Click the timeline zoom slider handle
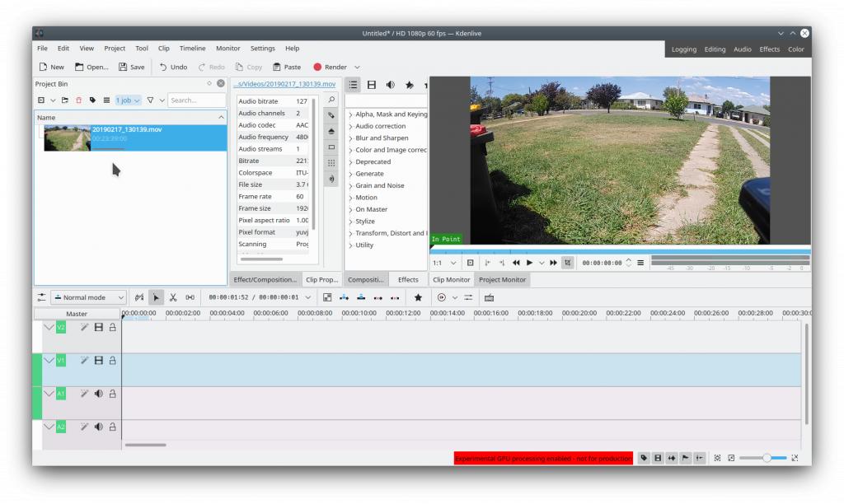Screen dimensions: 844x504 pyautogui.click(x=767, y=458)
